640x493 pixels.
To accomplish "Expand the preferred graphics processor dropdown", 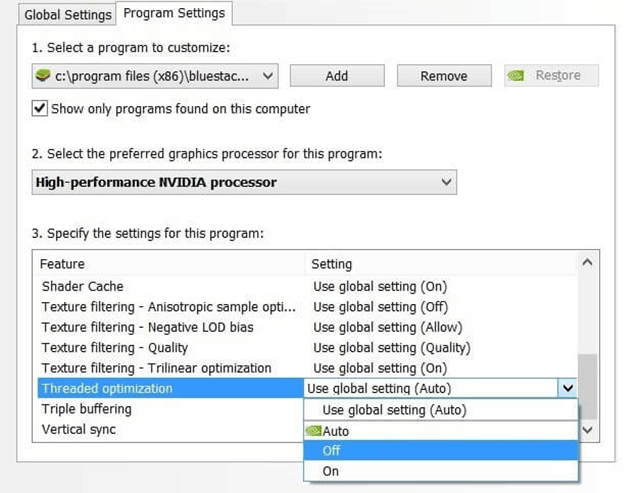I will click(445, 182).
